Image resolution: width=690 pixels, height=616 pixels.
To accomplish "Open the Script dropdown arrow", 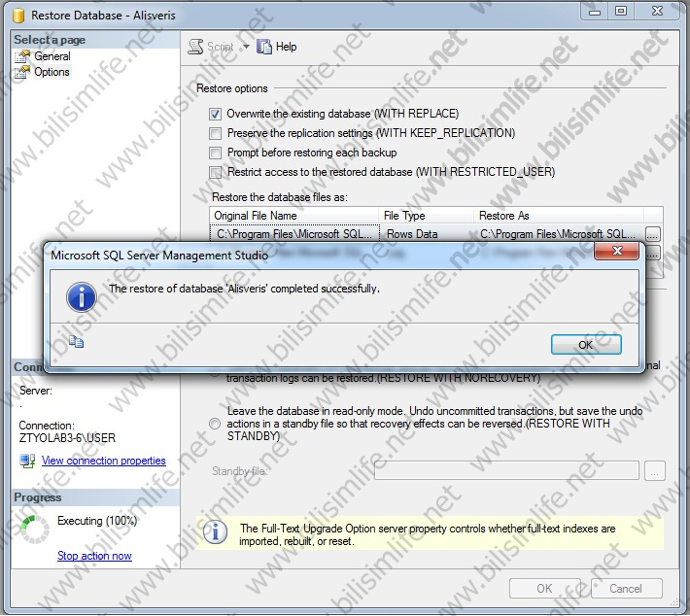I will coord(246,47).
